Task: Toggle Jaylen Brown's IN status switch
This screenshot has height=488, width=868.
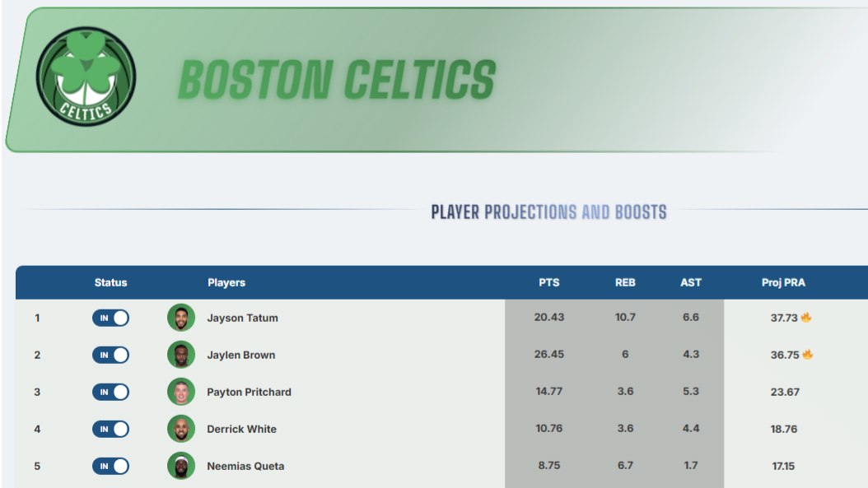Action: pos(110,355)
